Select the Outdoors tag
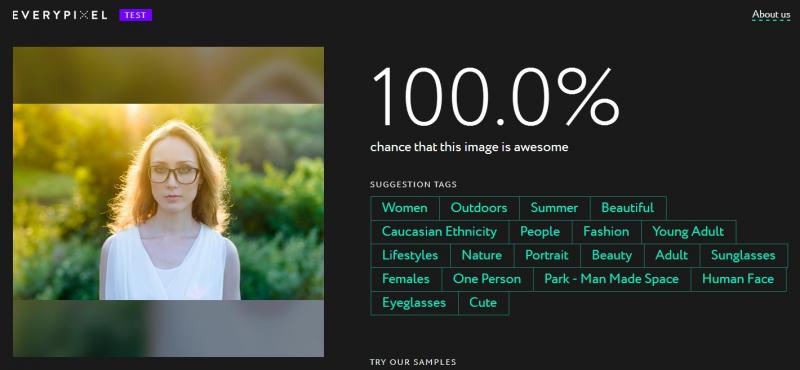800x370 pixels. [479, 208]
